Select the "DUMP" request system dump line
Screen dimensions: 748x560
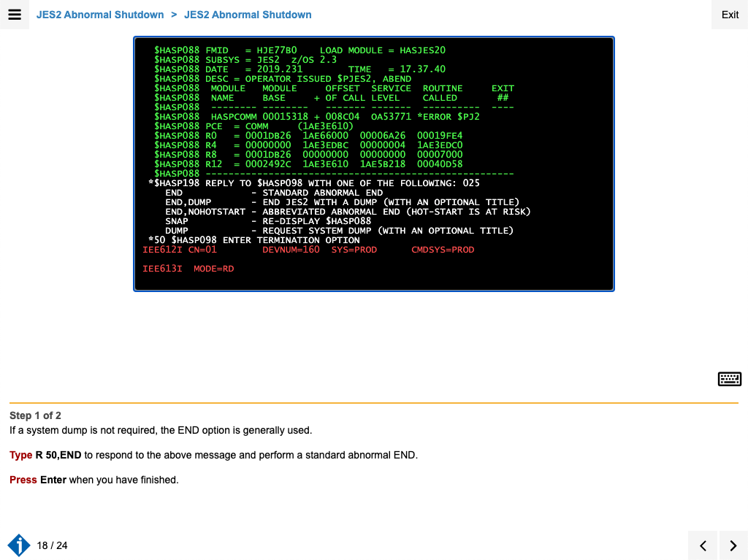click(339, 231)
